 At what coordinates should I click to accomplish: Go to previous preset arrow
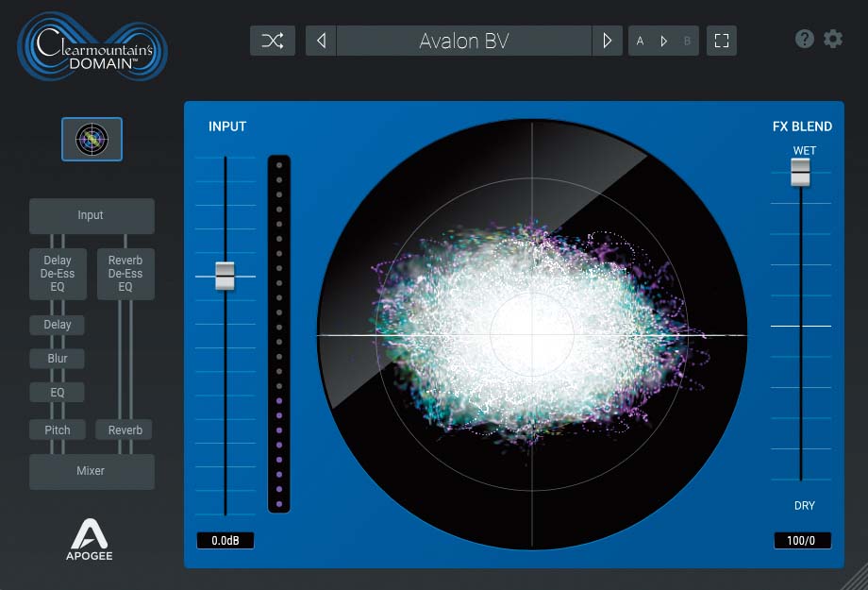[x=321, y=41]
